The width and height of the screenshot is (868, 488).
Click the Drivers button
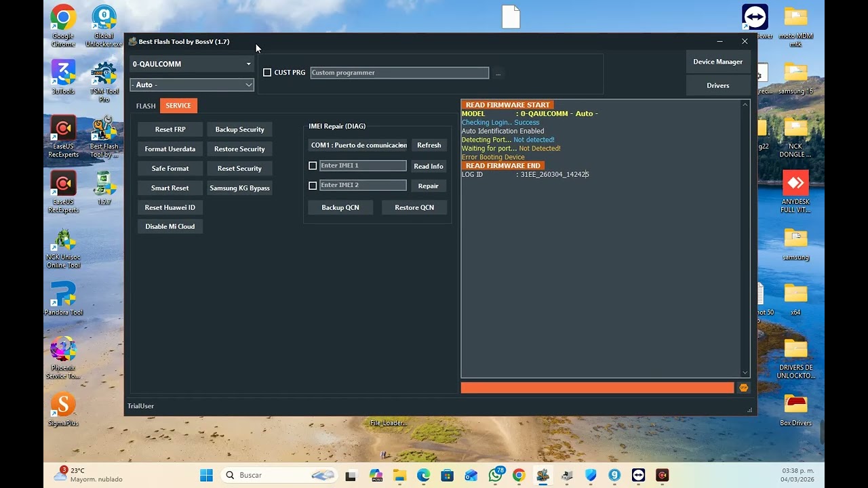[717, 85]
